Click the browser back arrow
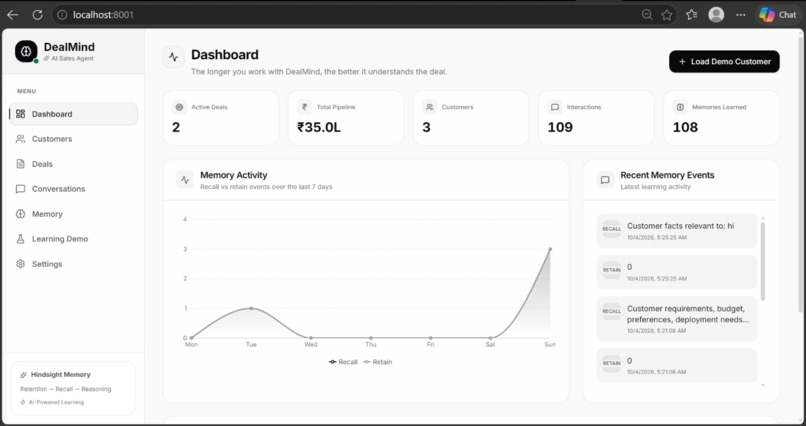The height and width of the screenshot is (426, 806). (x=12, y=15)
